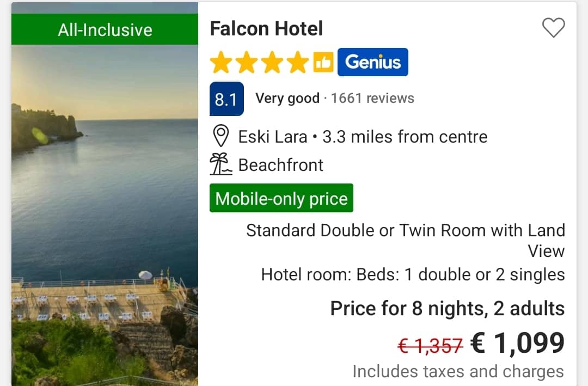Click the thumbs-up preferred partner icon
The image size is (588, 386).
click(323, 63)
